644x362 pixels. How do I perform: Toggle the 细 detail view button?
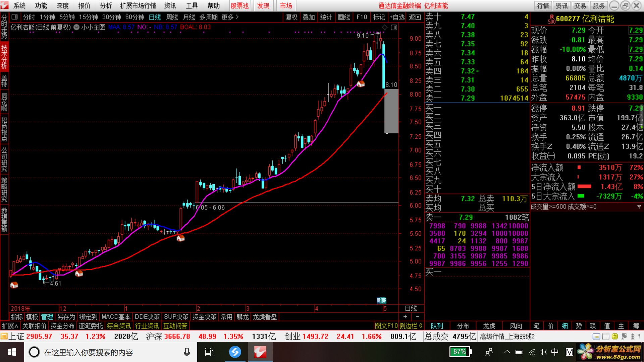565,326
